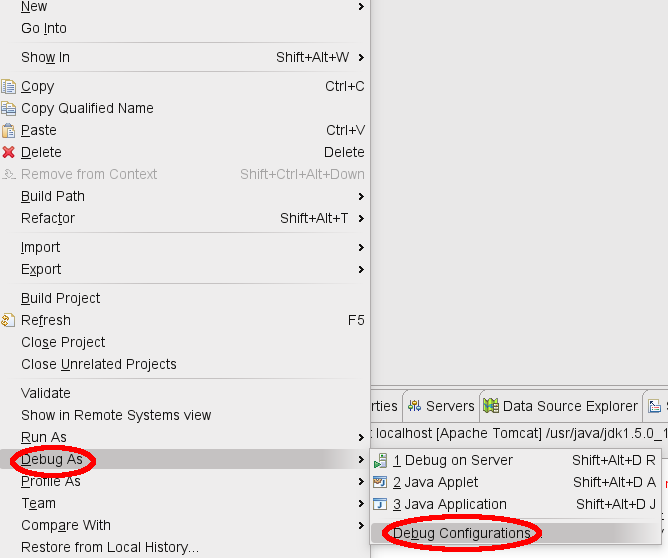
Task: Choose Build Project menu entry
Action: 61,299
